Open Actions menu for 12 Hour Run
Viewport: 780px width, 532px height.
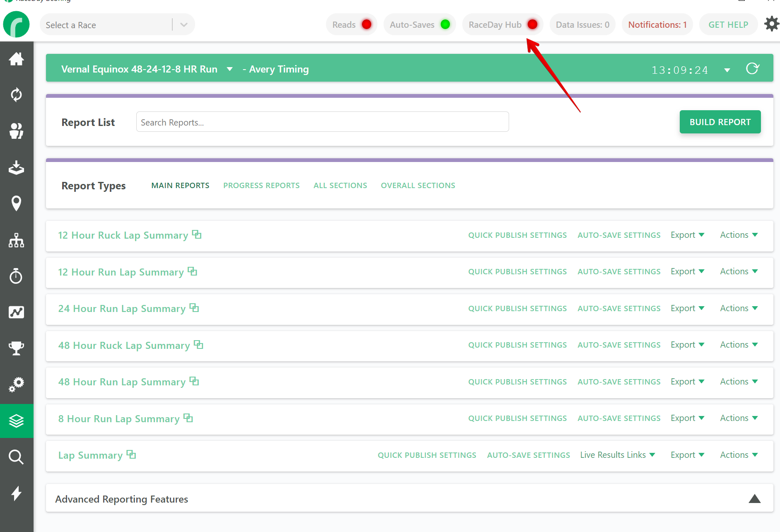[x=739, y=271]
